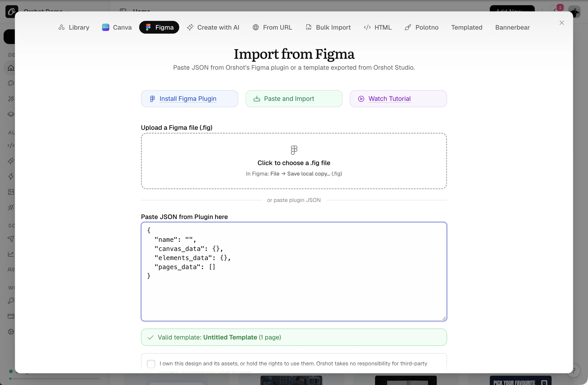Open the Create with AI tab

[x=213, y=27]
